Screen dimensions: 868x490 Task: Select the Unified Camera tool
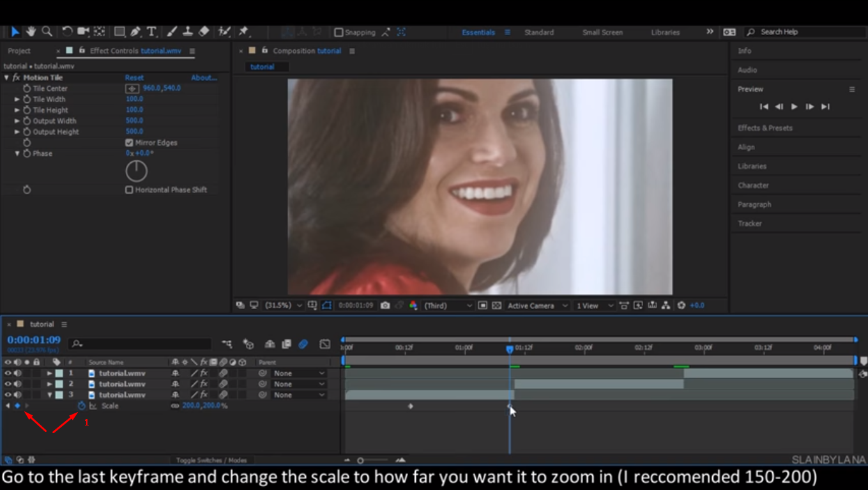point(83,31)
